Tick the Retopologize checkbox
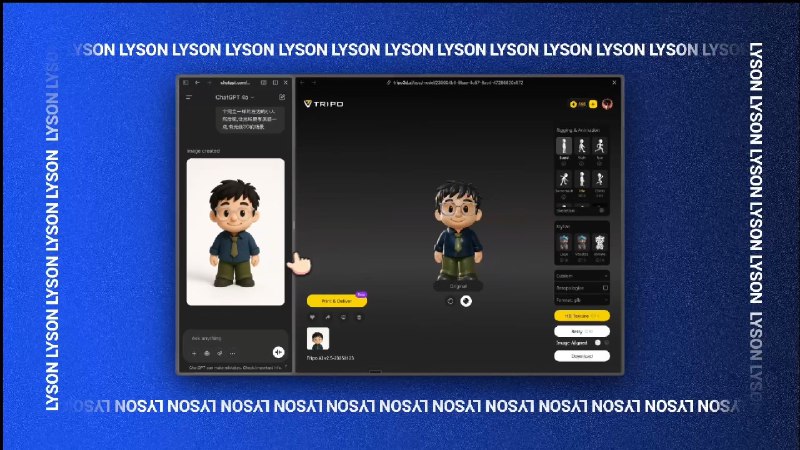 click(x=605, y=288)
